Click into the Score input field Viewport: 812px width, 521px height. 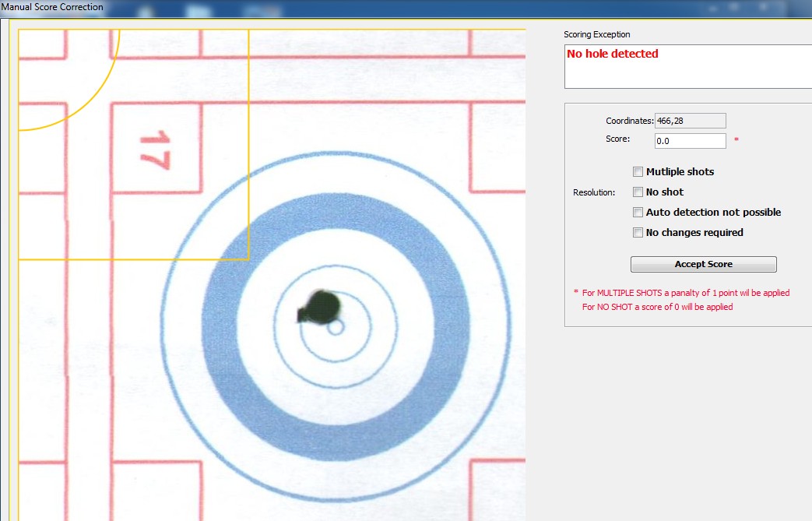point(690,141)
